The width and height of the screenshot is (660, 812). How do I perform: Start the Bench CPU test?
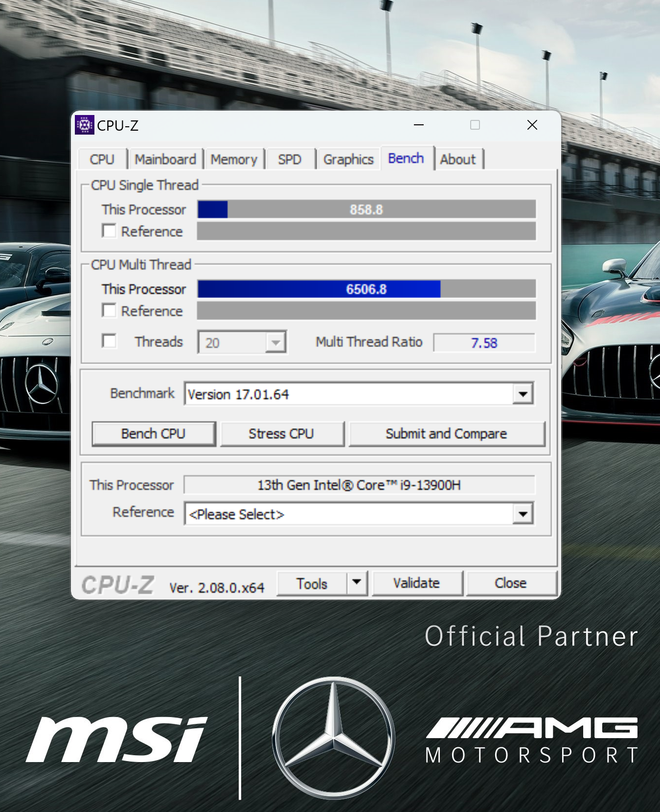[x=154, y=434]
